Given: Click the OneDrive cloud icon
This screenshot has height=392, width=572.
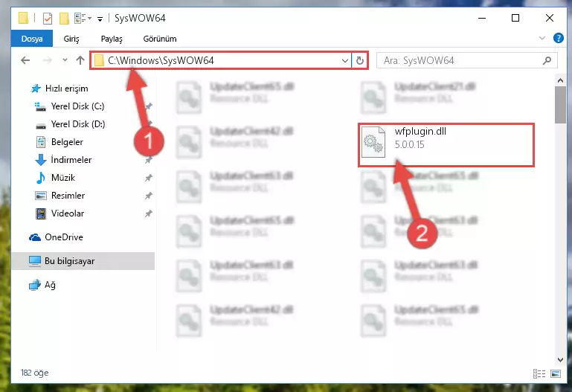Looking at the screenshot, I should [x=35, y=237].
